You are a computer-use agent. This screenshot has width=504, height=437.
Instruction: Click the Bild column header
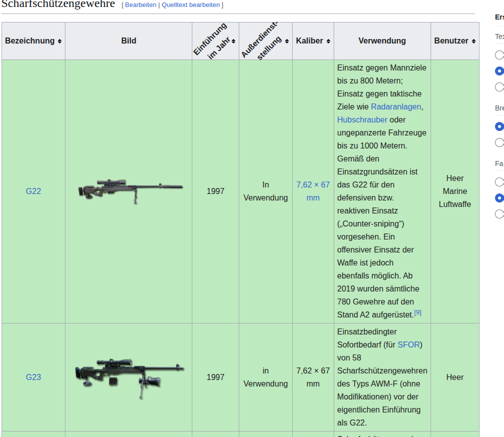point(128,41)
